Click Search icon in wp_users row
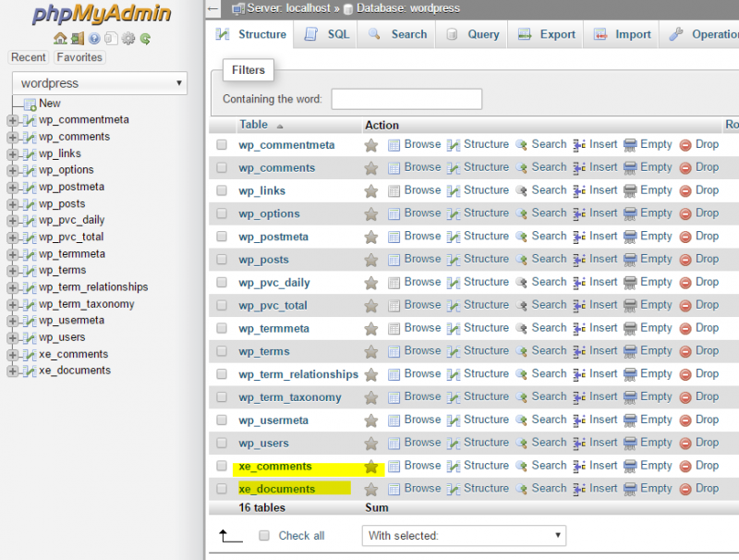The width and height of the screenshot is (739, 560). [x=521, y=443]
